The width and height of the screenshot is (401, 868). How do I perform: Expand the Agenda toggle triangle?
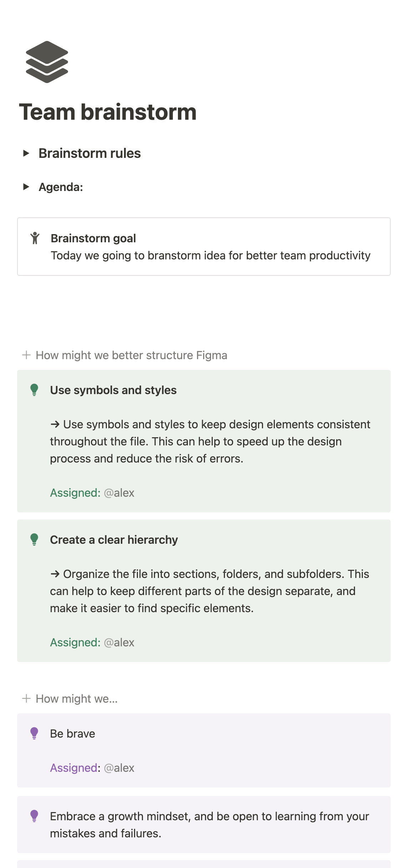[x=26, y=187]
